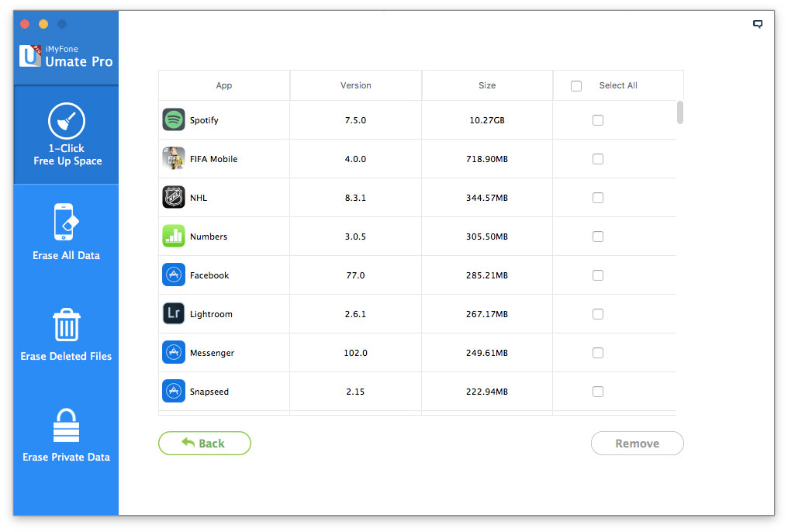Go to Erase Private Data tab
Viewport: 788px width, 532px height.
(x=67, y=436)
